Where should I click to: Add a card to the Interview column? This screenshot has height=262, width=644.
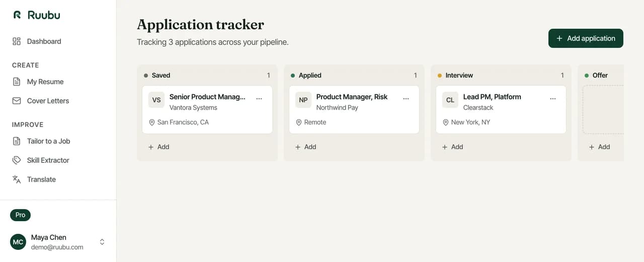[452, 147]
